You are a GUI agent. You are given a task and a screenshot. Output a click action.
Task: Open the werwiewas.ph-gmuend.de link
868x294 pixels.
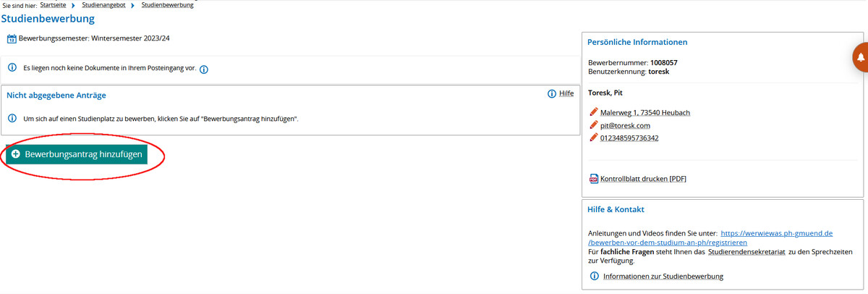(x=777, y=234)
